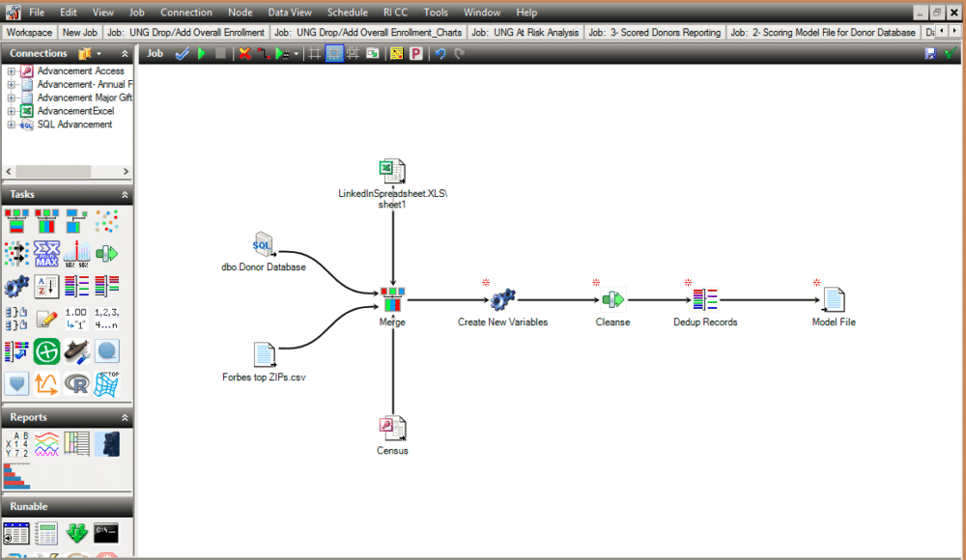Open the Workspace tab
This screenshot has height=560, width=966.
pos(29,32)
